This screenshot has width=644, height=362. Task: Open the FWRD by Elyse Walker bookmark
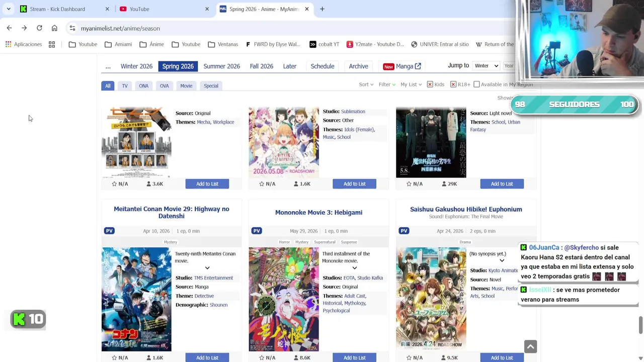(x=273, y=44)
